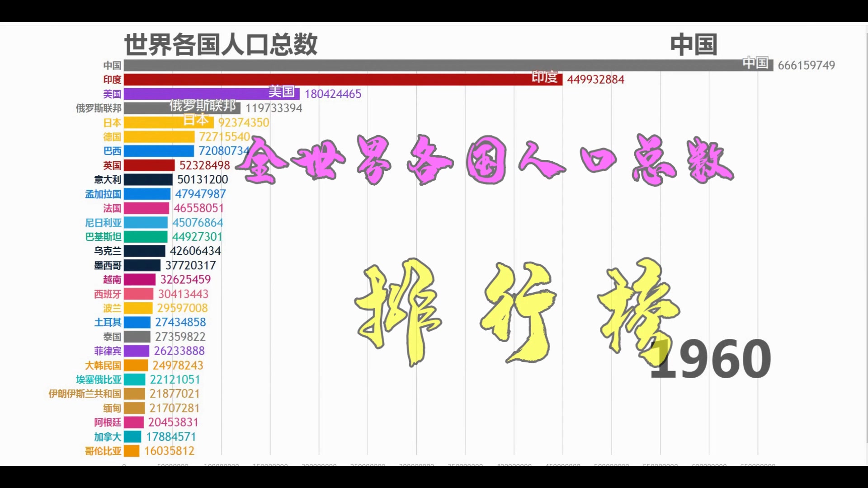Click the 美国 purple population bar
Viewport: 868px width, 488px height.
coord(212,94)
